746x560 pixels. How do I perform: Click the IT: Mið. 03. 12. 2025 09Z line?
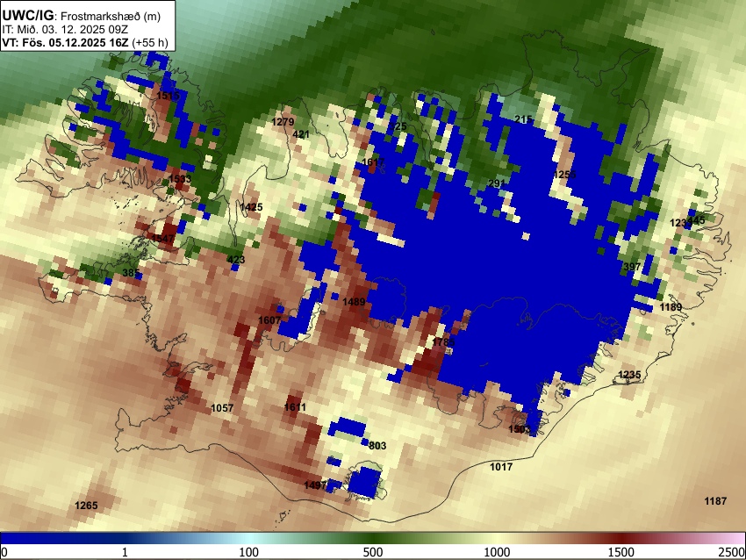coord(65,30)
